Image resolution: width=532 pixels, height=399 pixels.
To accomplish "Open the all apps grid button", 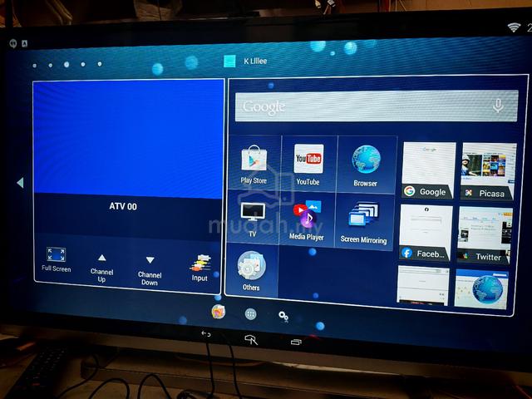I will [250, 314].
